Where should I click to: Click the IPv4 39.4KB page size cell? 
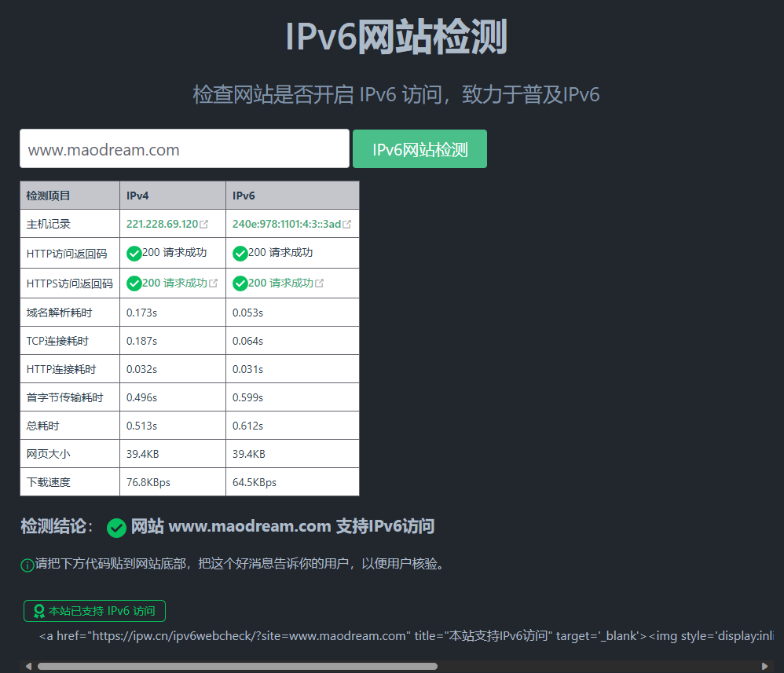point(173,454)
